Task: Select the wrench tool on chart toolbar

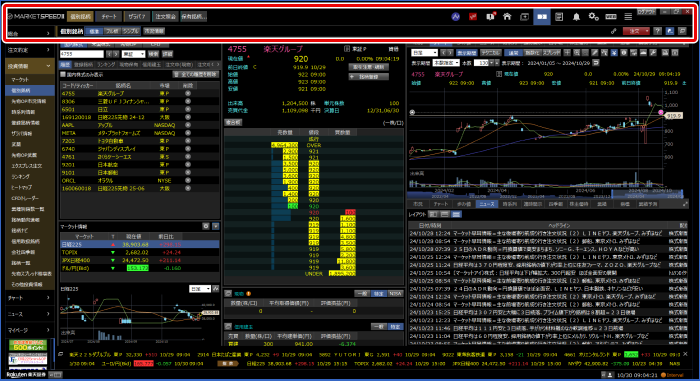Action: [x=653, y=53]
